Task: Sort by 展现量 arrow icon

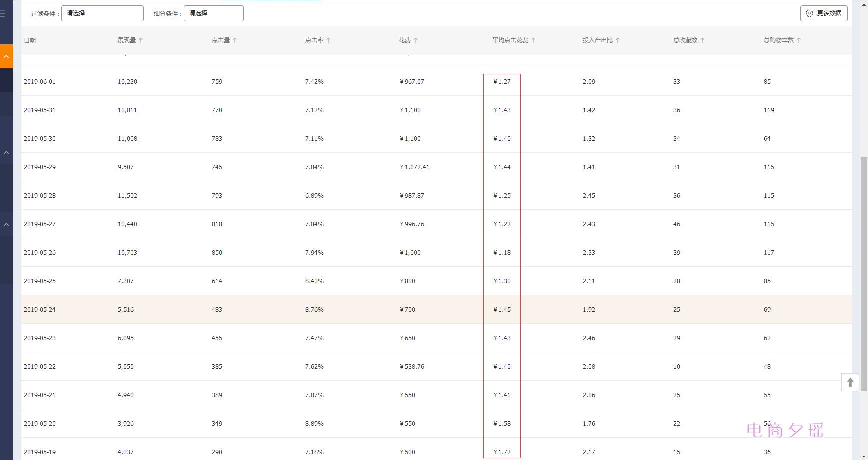Action: (141, 40)
